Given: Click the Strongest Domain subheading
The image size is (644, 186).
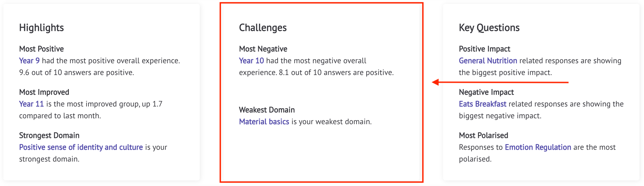Looking at the screenshot, I should pyautogui.click(x=49, y=135).
